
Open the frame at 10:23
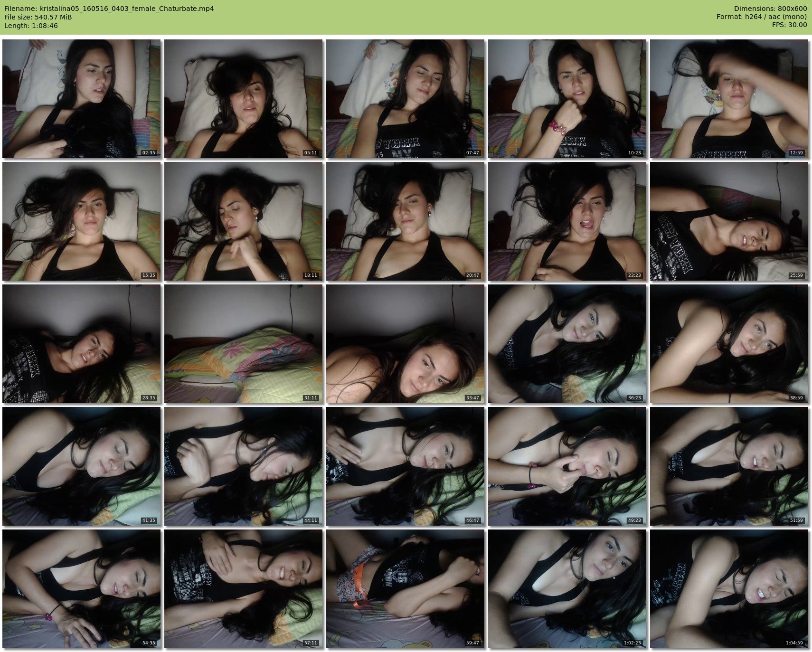coord(567,99)
